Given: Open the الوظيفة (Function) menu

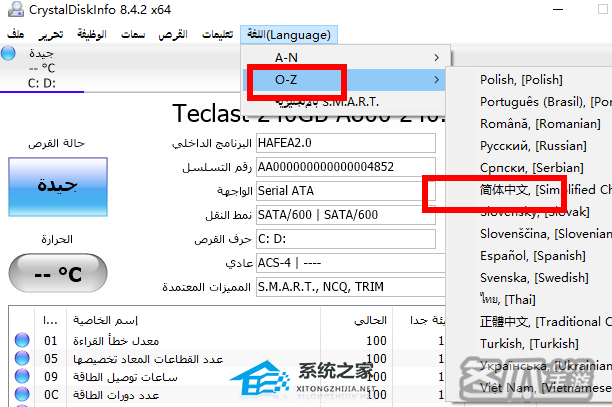Looking at the screenshot, I should pos(92,34).
